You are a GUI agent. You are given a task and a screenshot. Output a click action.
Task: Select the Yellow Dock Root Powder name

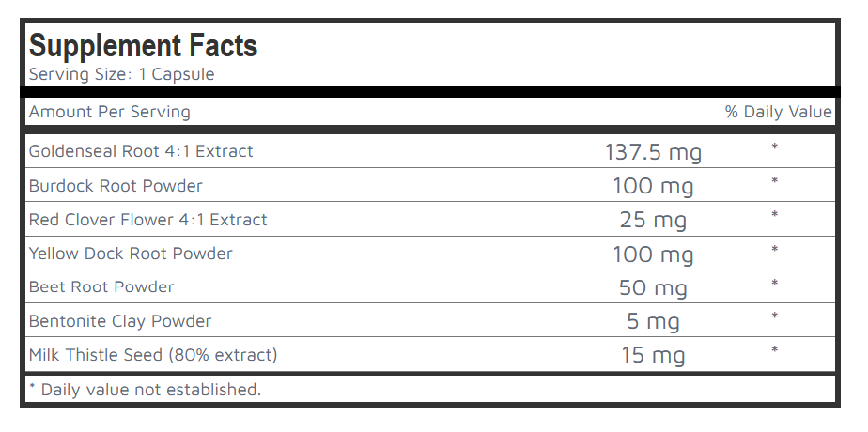point(131,254)
